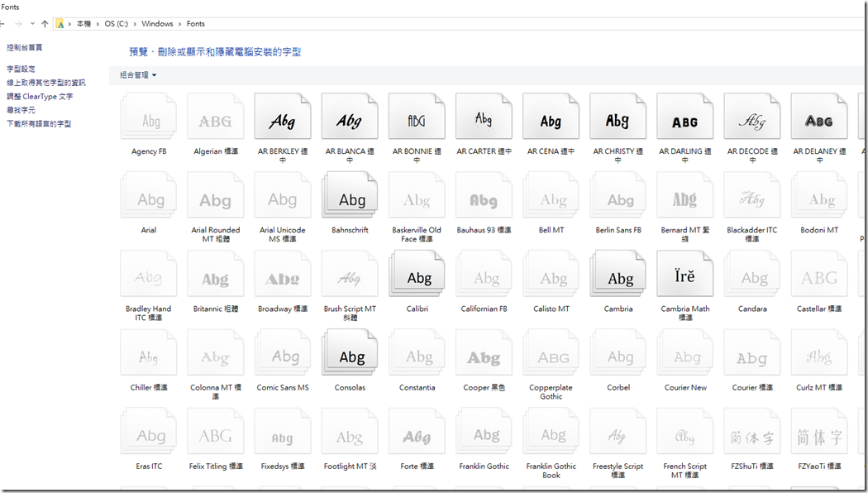Screen dimensions: 868x493
Task: Click Windows in the address breadcrumb
Action: [157, 24]
